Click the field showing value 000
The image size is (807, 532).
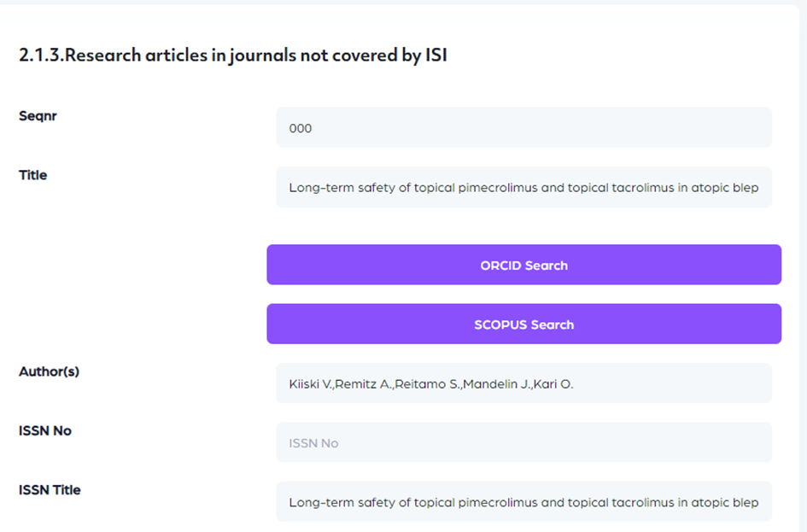[523, 128]
